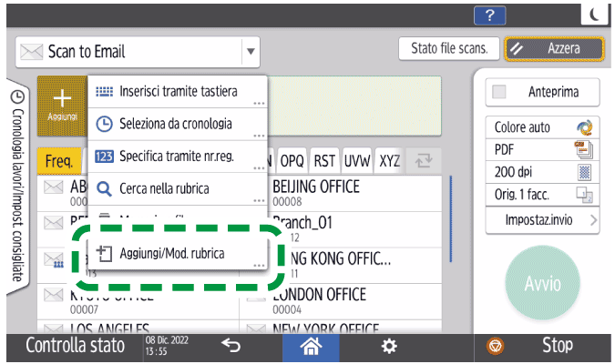
Task: Go back with the return arrow icon
Action: tap(231, 346)
